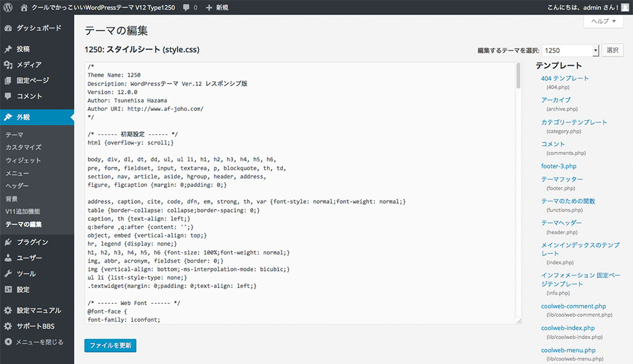Screen dimensions: 633x364
Task: Open メニュー submenu item under 外観
Action: tap(17, 173)
